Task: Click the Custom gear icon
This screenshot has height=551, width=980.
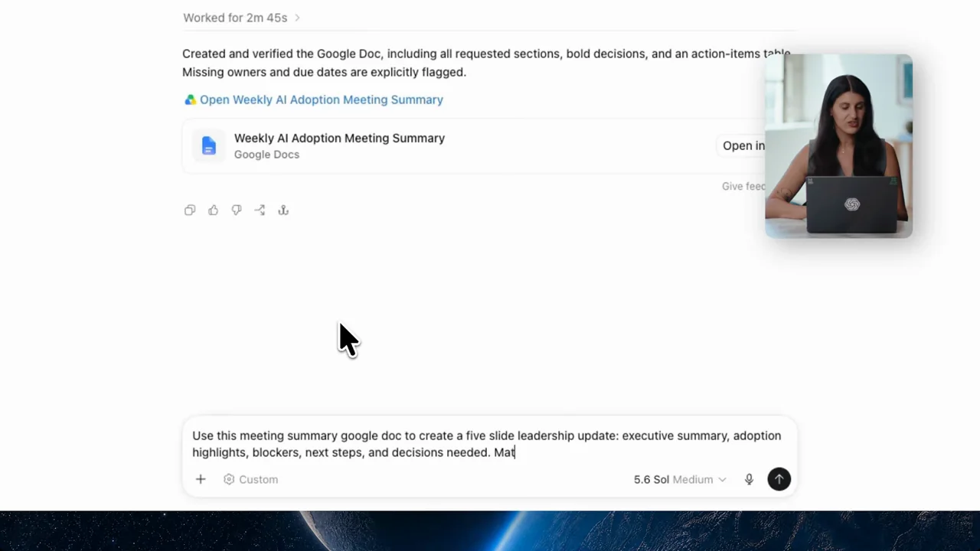Action: (229, 479)
